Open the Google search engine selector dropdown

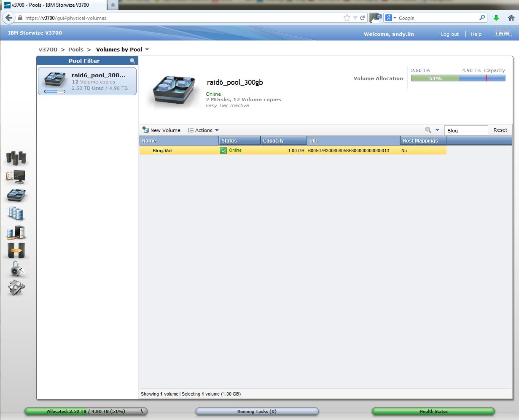390,18
